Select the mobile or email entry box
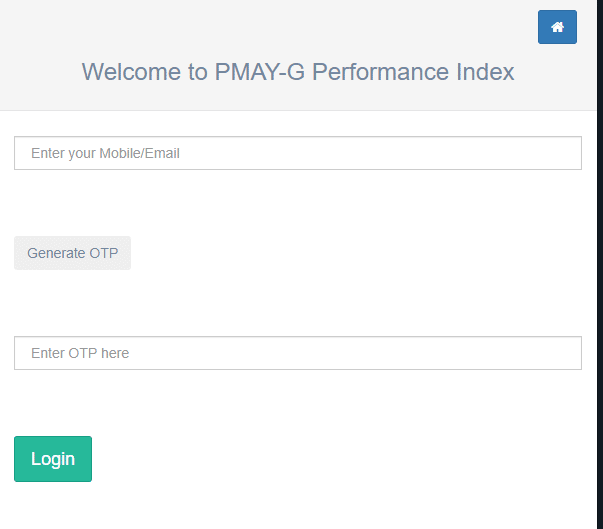 pyautogui.click(x=298, y=153)
